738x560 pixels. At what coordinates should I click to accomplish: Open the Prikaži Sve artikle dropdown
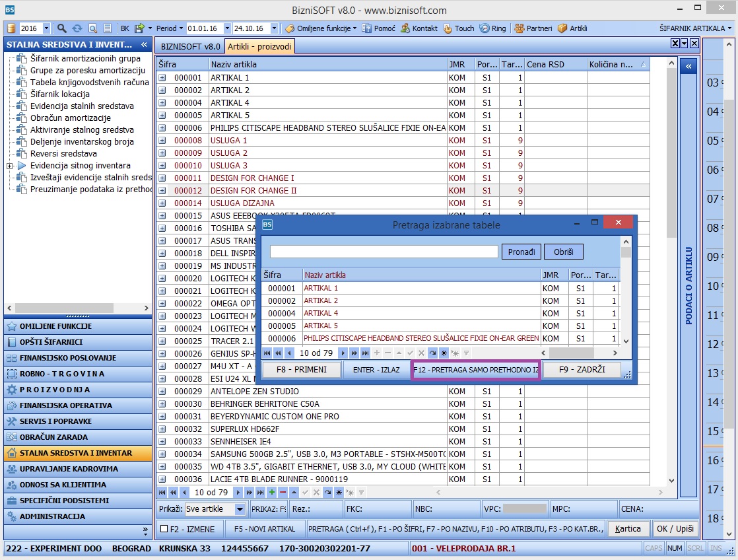point(240,509)
